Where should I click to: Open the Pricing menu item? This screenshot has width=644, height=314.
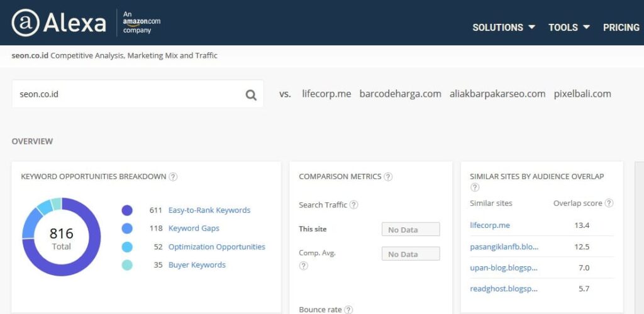tap(621, 28)
